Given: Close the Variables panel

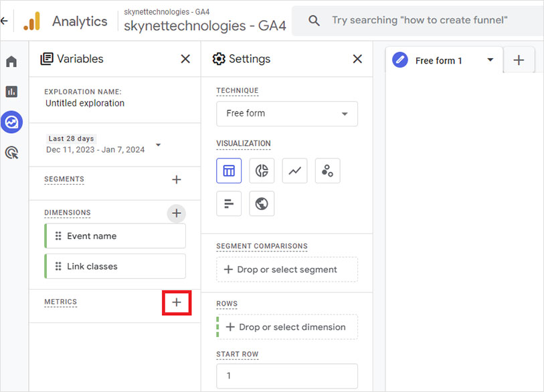Looking at the screenshot, I should (185, 59).
